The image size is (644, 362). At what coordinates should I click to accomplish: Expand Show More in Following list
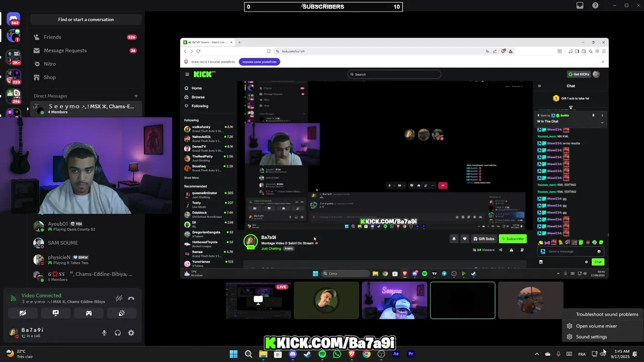coord(191,177)
